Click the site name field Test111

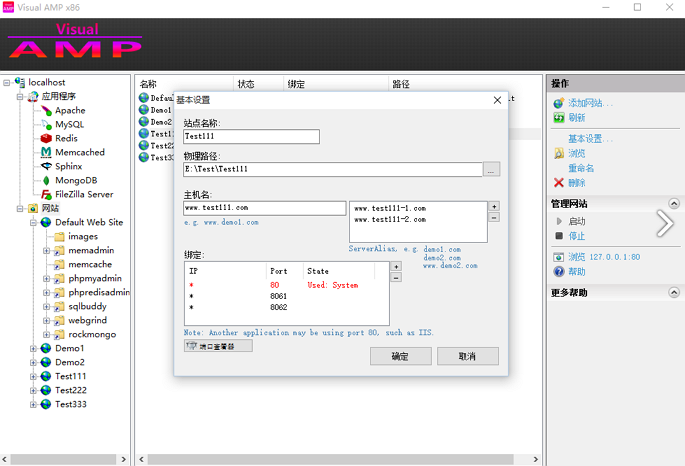251,136
